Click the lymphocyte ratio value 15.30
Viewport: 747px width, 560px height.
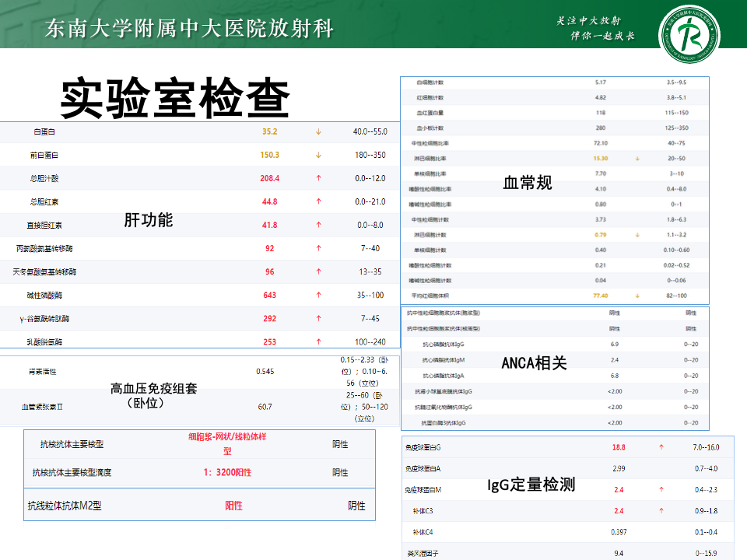coord(600,159)
